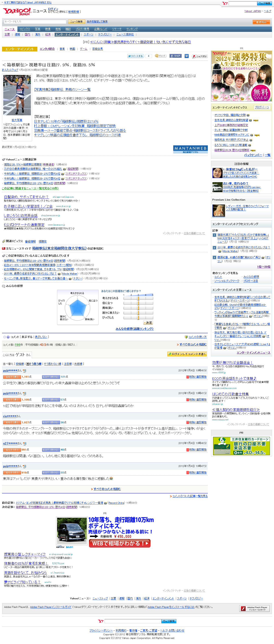The height and width of the screenshot is (644, 274).
Task: Click the mixi チェック button
Action: point(160,56)
